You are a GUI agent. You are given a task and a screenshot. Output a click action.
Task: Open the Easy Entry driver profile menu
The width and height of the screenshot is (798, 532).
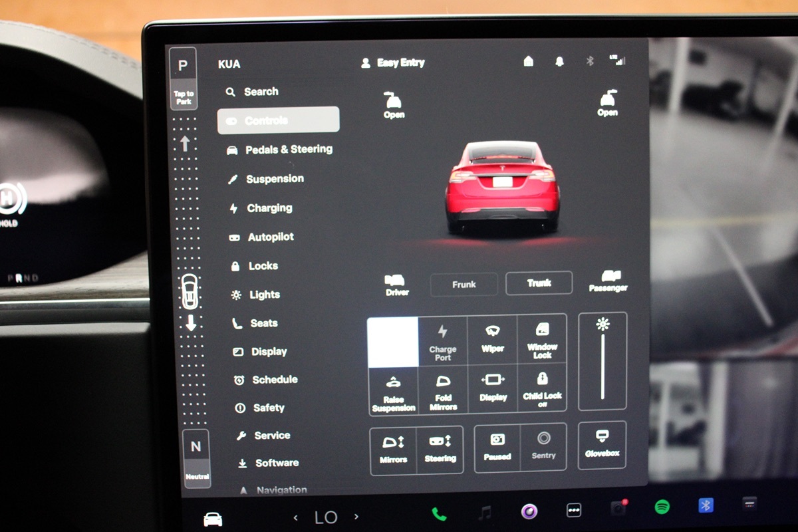point(393,63)
